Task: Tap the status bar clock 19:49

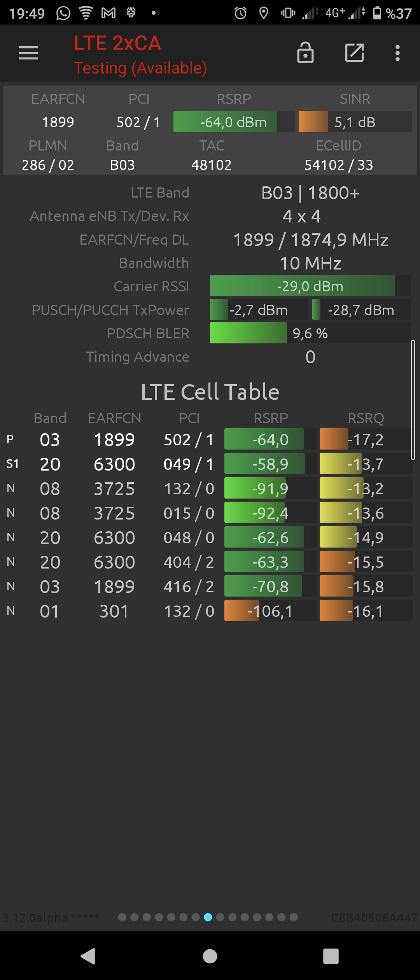Action: click(27, 14)
